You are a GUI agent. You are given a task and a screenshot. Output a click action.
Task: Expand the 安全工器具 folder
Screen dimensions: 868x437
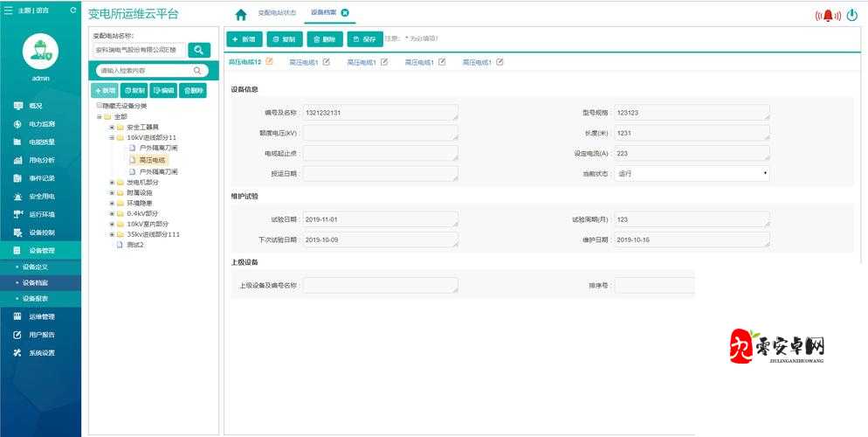112,128
